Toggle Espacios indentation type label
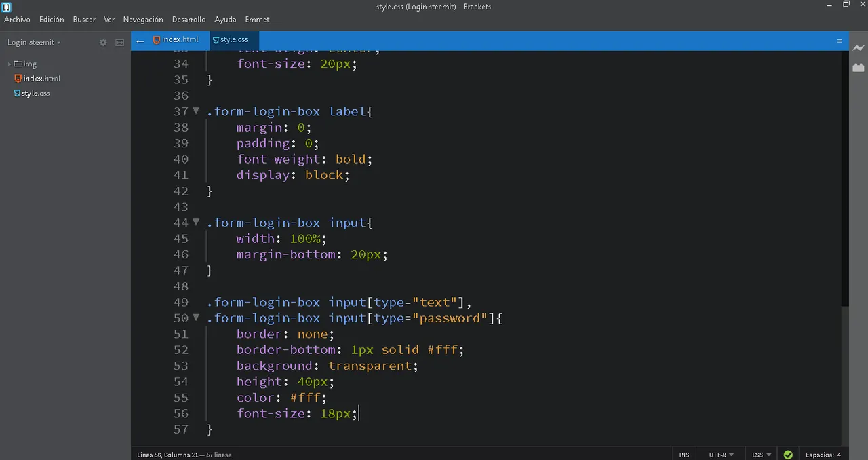 point(818,455)
